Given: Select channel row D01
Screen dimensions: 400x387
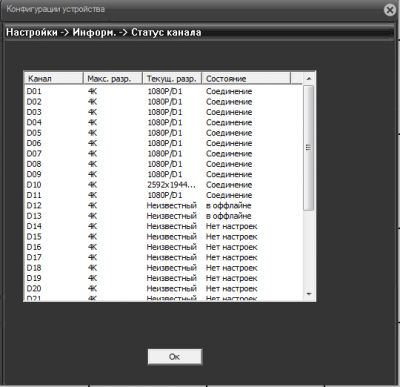Looking at the screenshot, I should coord(164,91).
